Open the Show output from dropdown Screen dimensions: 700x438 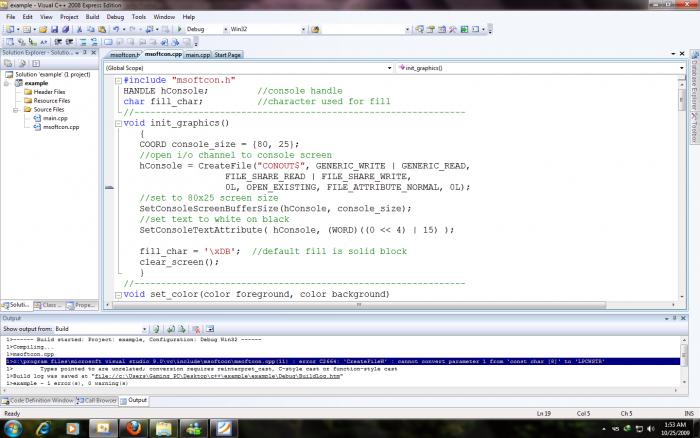[x=146, y=328]
